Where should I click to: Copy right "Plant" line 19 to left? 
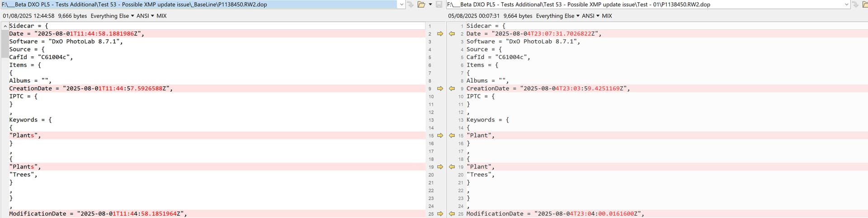[x=452, y=167]
